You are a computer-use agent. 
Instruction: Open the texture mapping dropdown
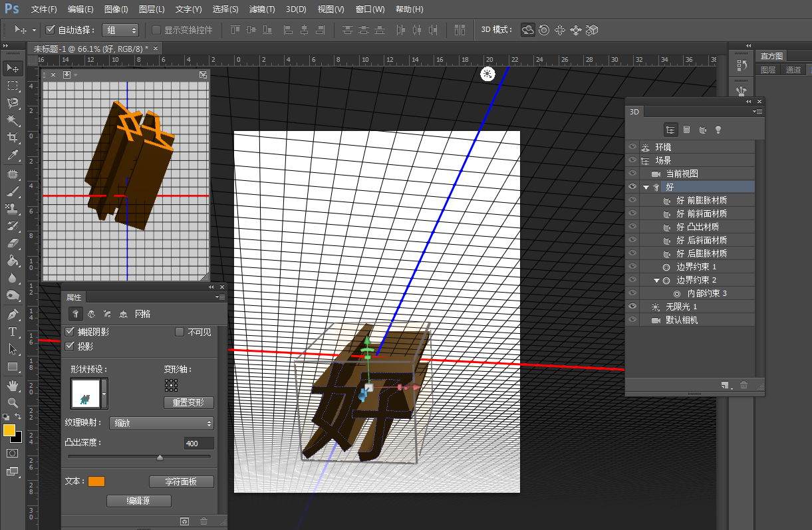click(x=162, y=424)
